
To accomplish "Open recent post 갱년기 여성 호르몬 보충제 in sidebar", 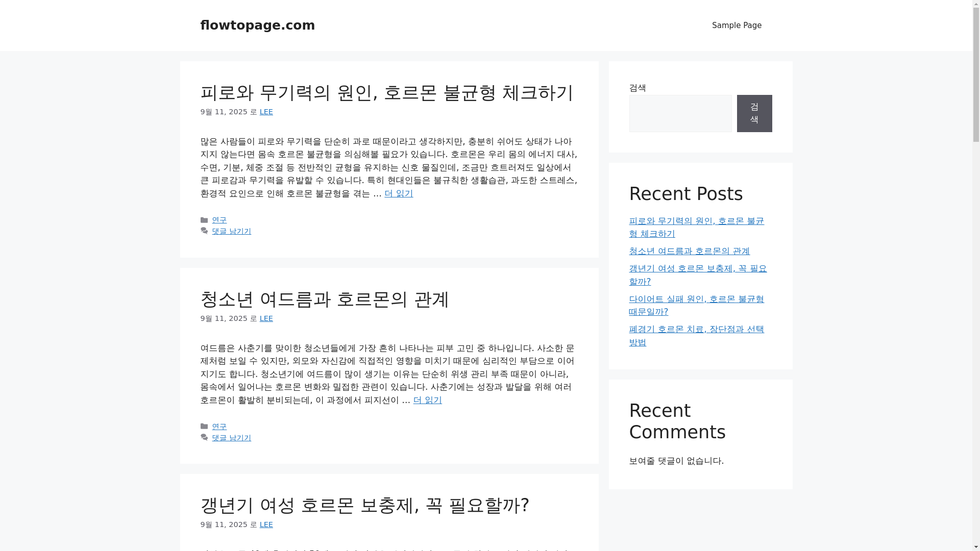I will tap(698, 275).
